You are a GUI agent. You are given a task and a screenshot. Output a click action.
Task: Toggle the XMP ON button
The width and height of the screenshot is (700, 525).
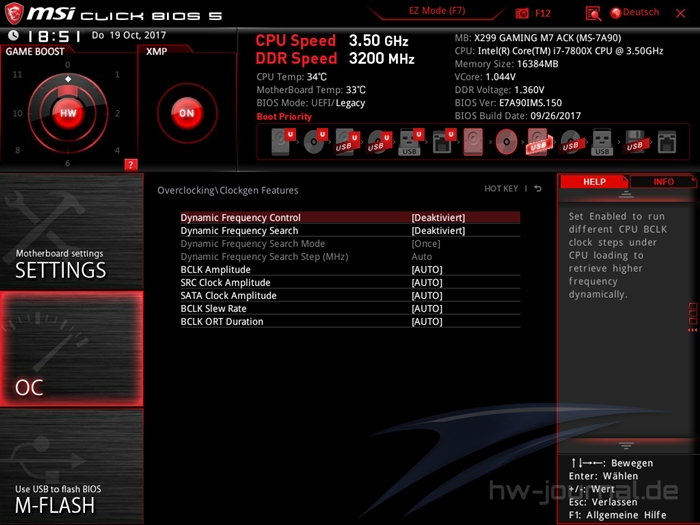[187, 113]
